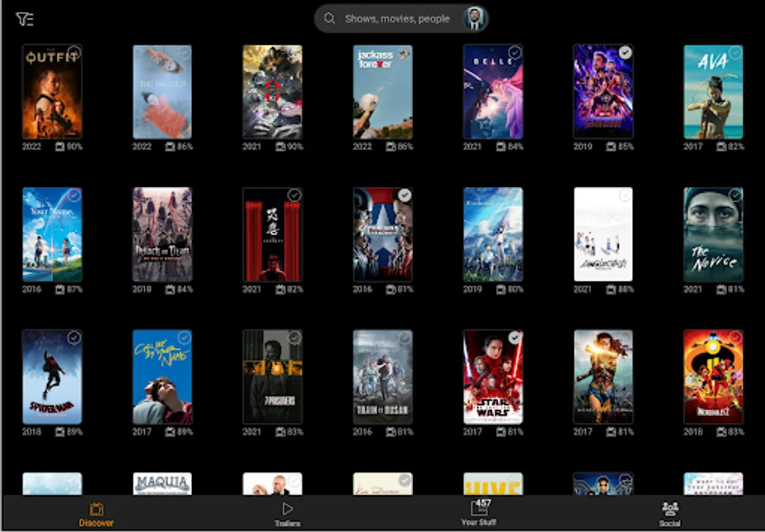
Task: Toggle watched check on Spider-Man Spider-Verse poster
Action: coord(74,338)
